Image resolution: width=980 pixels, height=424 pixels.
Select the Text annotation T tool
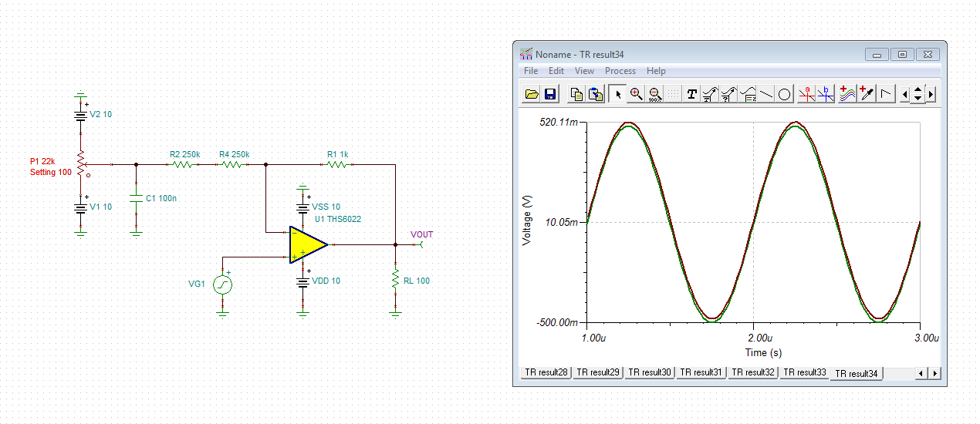692,94
